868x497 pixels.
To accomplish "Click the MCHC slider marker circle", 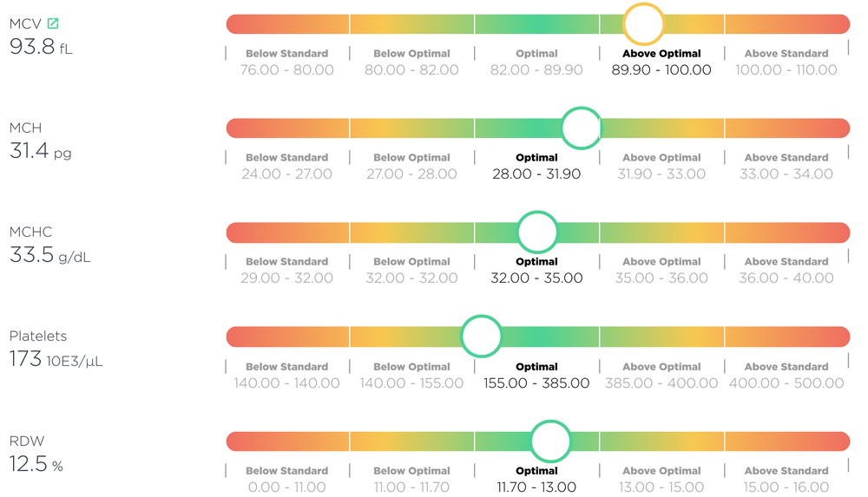I will pos(537,232).
